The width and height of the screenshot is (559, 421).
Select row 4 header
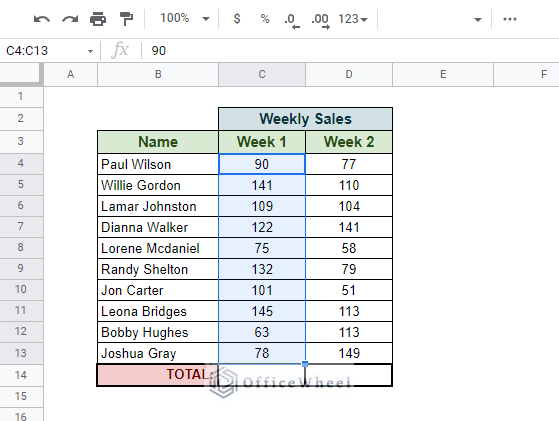point(21,163)
